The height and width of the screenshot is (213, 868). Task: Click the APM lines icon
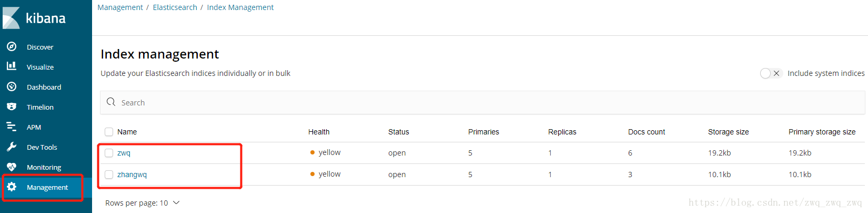(x=12, y=127)
